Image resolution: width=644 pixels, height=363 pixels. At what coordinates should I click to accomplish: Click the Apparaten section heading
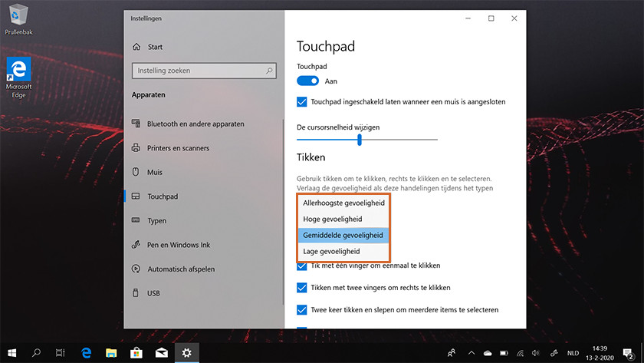(x=148, y=95)
